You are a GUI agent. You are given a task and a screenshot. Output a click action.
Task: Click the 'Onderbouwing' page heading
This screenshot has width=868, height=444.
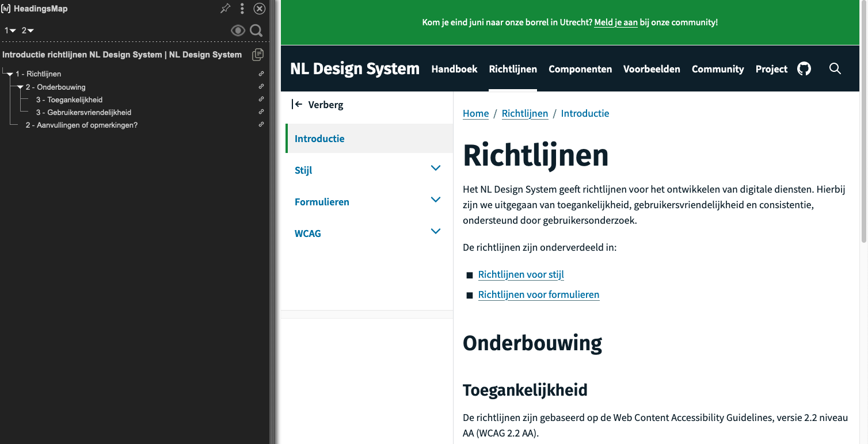pos(532,343)
